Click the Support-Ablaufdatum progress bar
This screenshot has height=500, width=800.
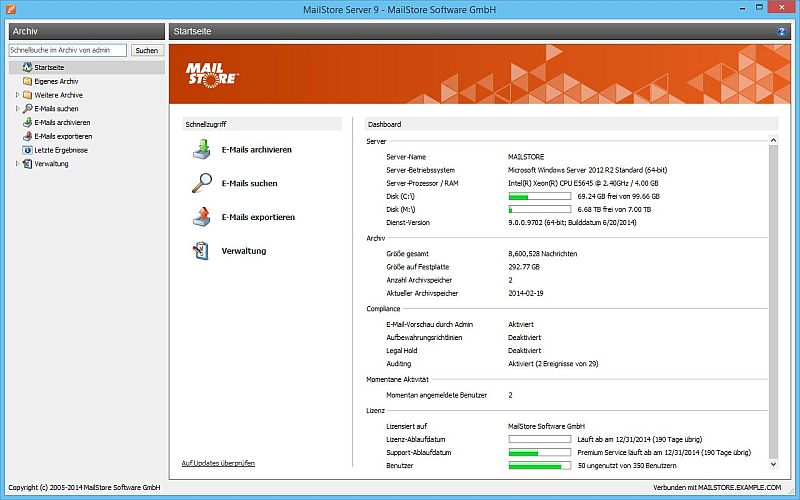(539, 453)
